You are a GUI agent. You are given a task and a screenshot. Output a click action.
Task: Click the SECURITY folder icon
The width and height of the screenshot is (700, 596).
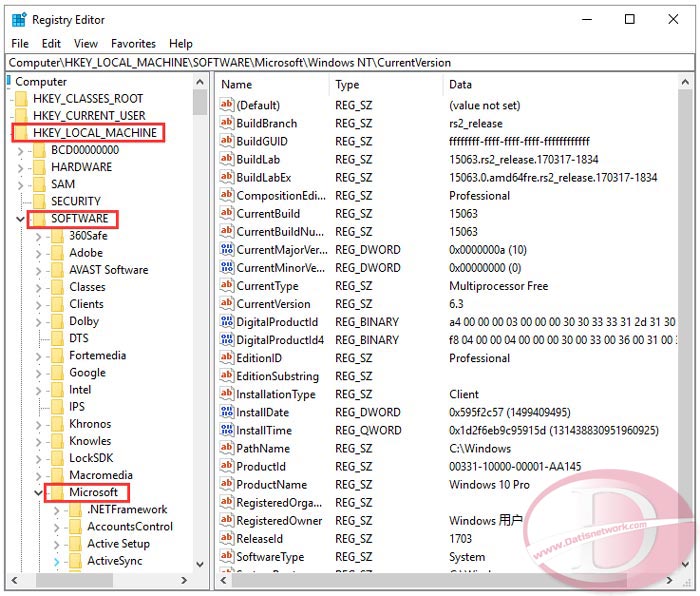(x=39, y=201)
